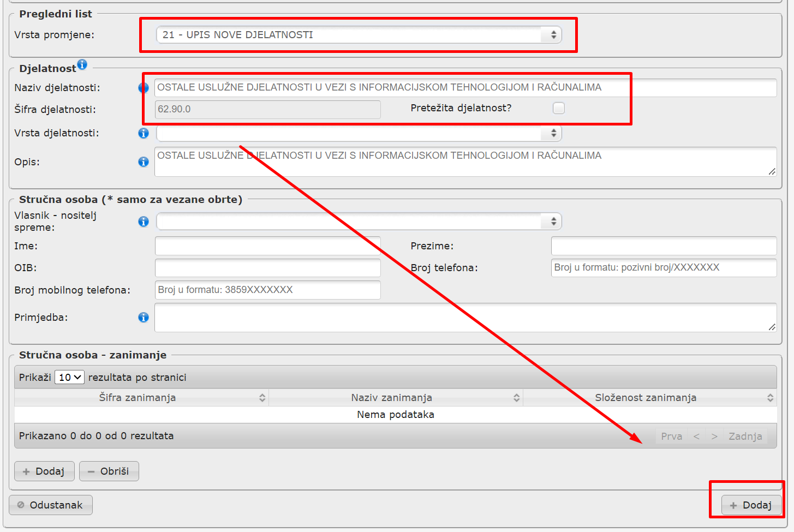Click info icon next to Primjedba
The width and height of the screenshot is (794, 532).
pos(144,318)
